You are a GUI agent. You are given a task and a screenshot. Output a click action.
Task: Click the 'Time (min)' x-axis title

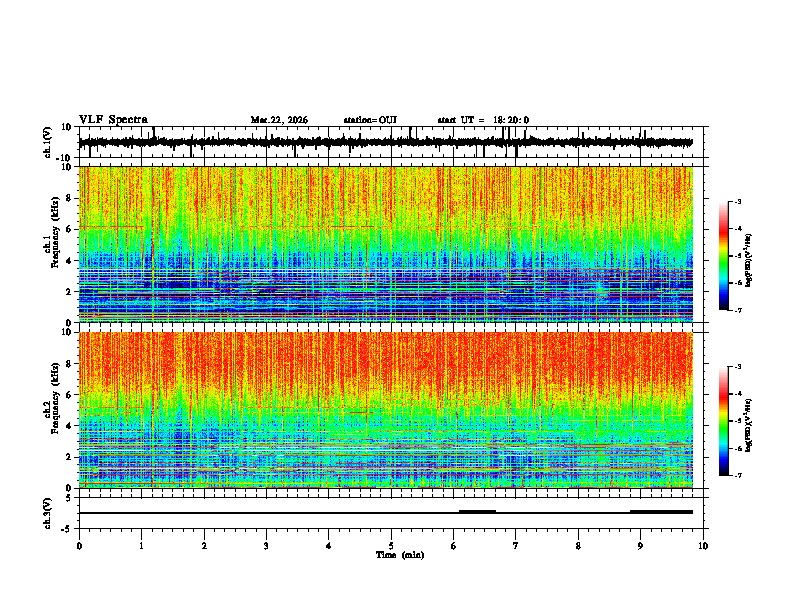click(x=400, y=555)
